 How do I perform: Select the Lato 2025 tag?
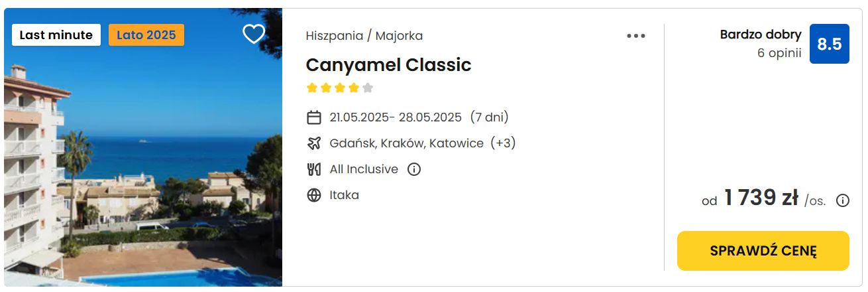146,35
